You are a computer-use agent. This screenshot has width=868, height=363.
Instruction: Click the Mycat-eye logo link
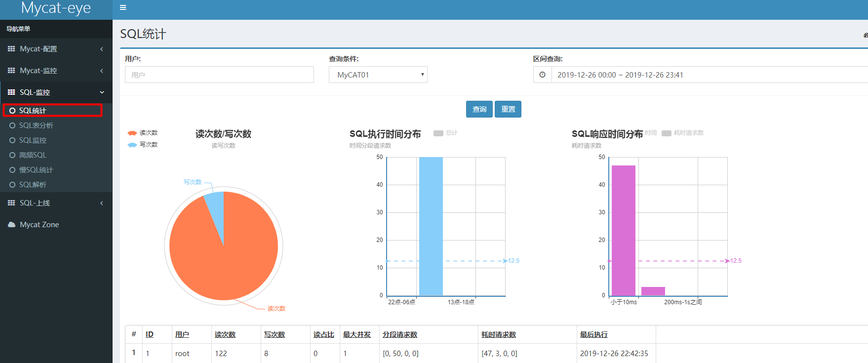pos(56,8)
